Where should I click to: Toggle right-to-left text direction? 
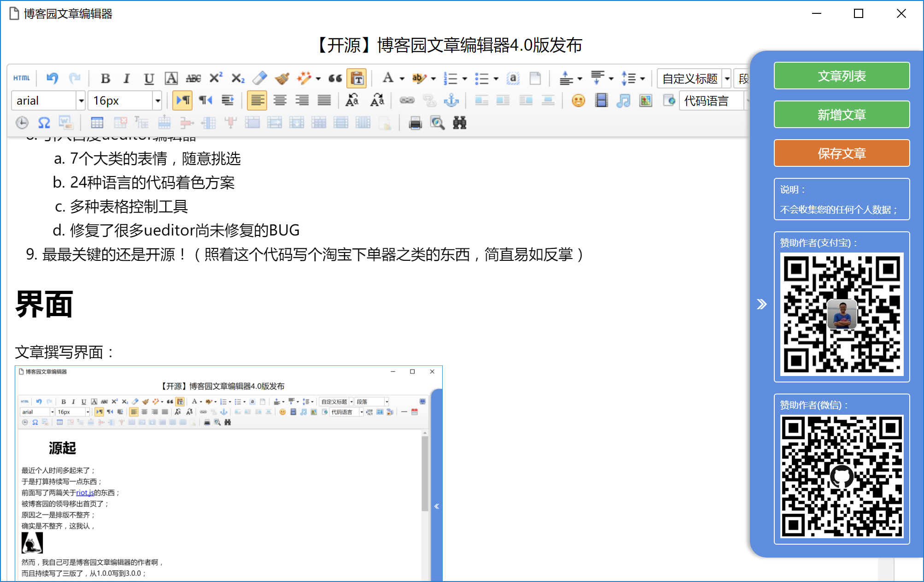click(205, 100)
